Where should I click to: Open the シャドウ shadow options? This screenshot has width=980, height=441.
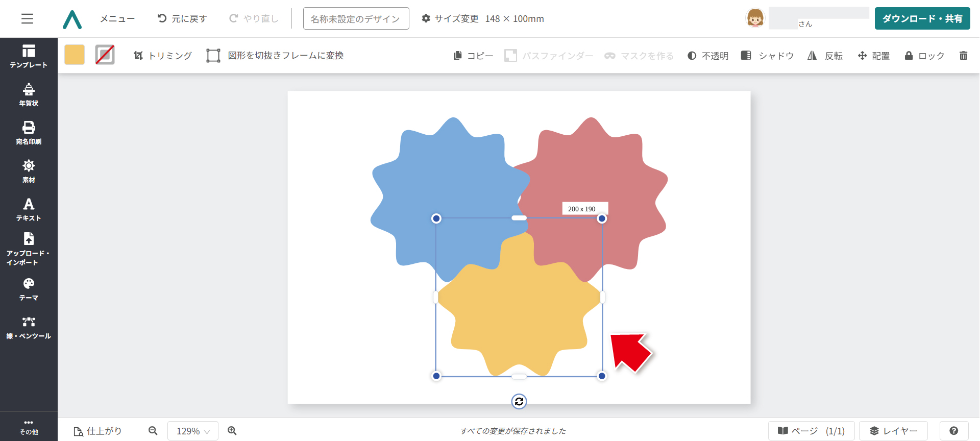coord(768,56)
